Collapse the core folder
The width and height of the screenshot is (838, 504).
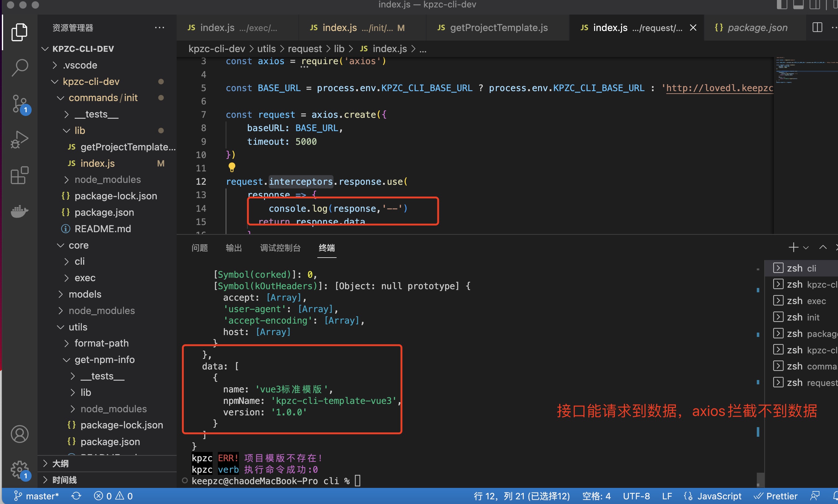click(107, 245)
